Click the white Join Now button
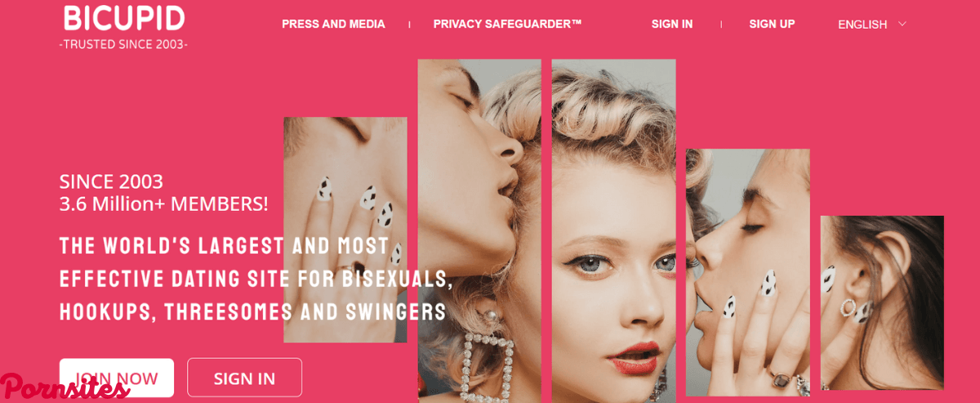Screen dimensions: 980x403 coord(117,378)
